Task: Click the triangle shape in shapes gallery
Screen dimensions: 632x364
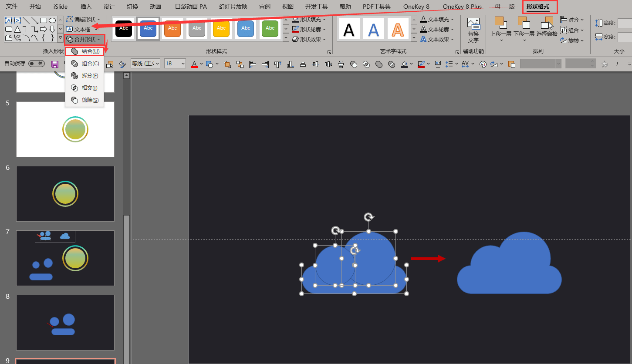Action: point(17,29)
